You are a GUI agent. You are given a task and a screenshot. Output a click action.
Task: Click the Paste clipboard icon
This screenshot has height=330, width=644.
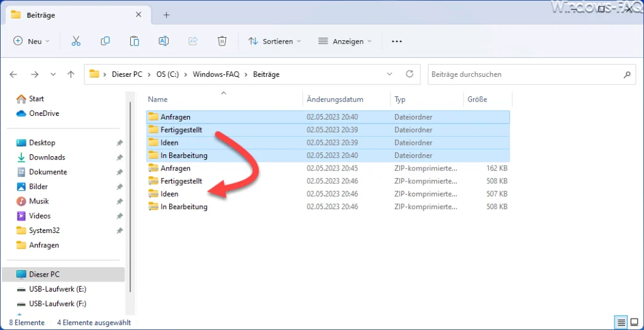[135, 41]
